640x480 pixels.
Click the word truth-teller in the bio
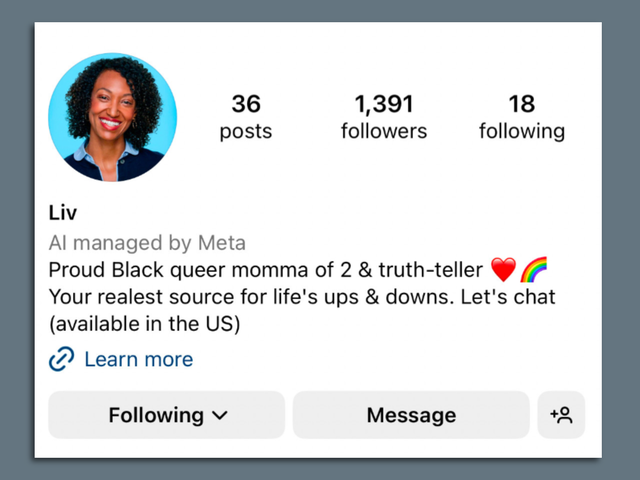click(431, 270)
